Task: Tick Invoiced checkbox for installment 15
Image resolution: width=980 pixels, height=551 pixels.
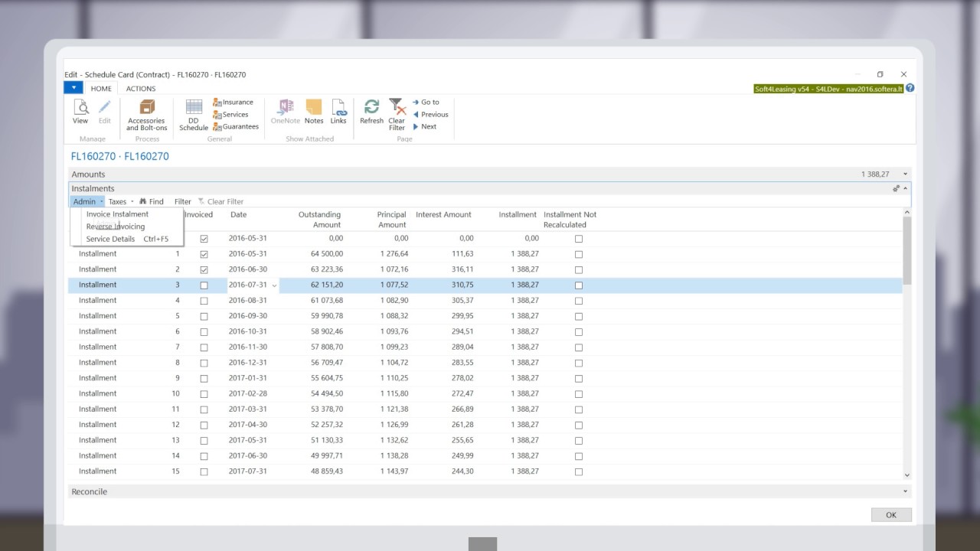Action: (204, 471)
